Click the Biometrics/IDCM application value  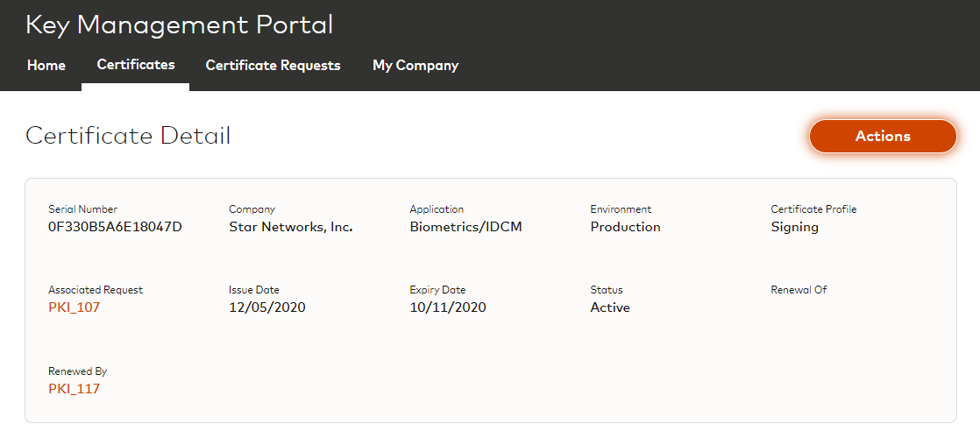(x=467, y=227)
